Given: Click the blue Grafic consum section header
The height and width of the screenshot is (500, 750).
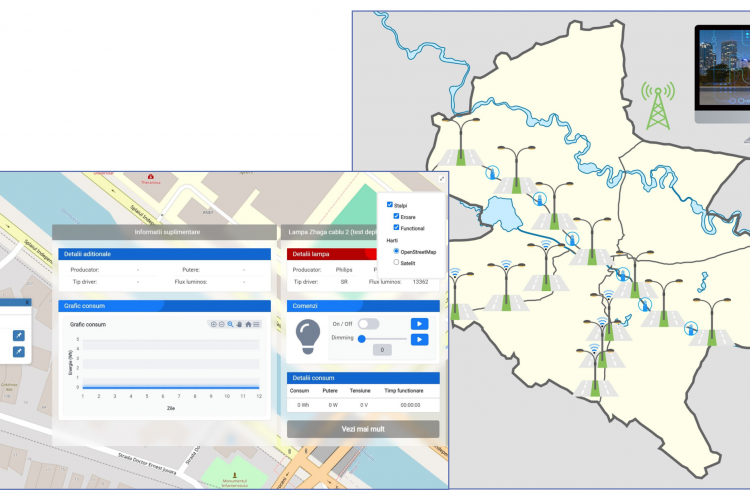Looking at the screenshot, I should coord(165,306).
